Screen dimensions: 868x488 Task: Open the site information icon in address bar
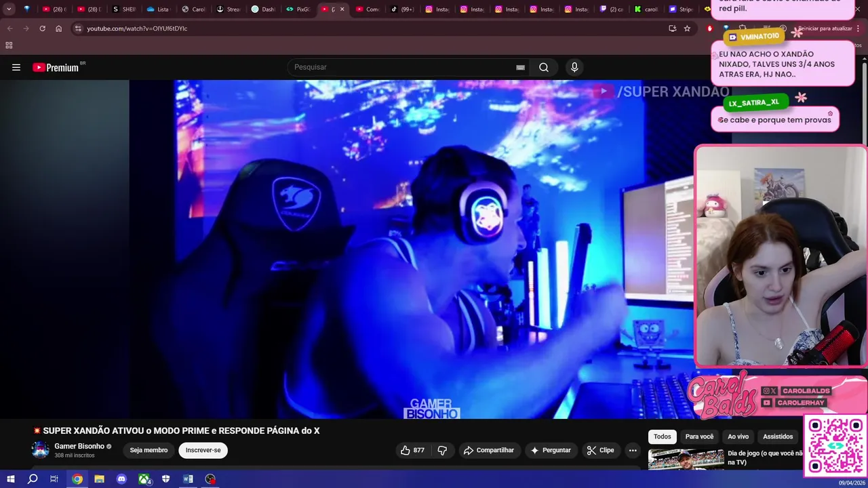78,28
